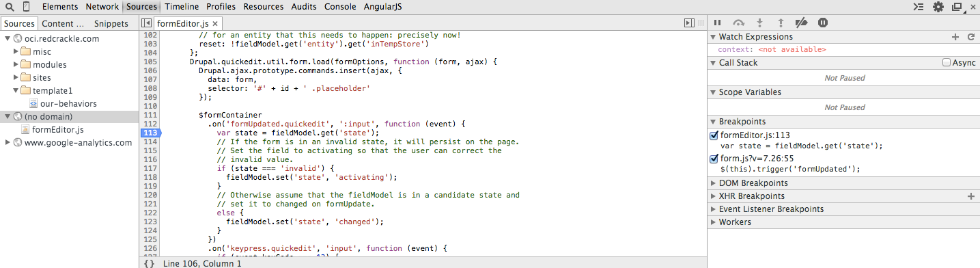Viewport: 980px width, 268px height.
Task: Open the Snippets tab
Action: click(x=111, y=23)
